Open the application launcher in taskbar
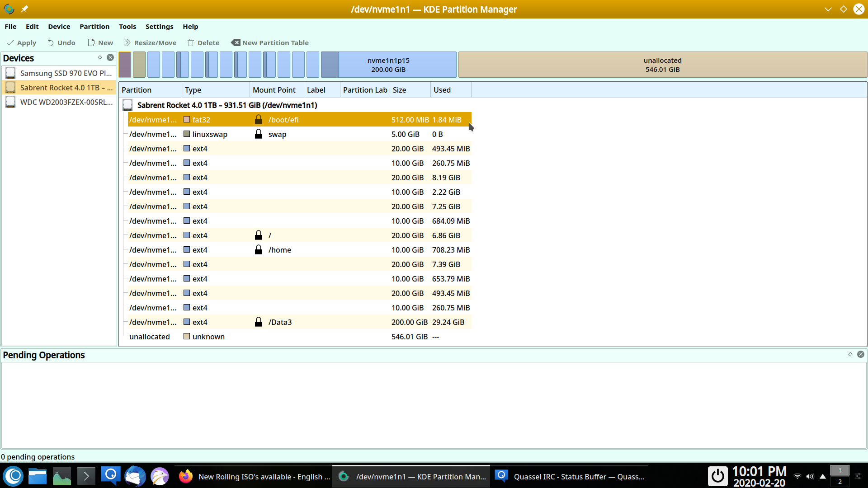This screenshot has width=868, height=488. [14, 476]
